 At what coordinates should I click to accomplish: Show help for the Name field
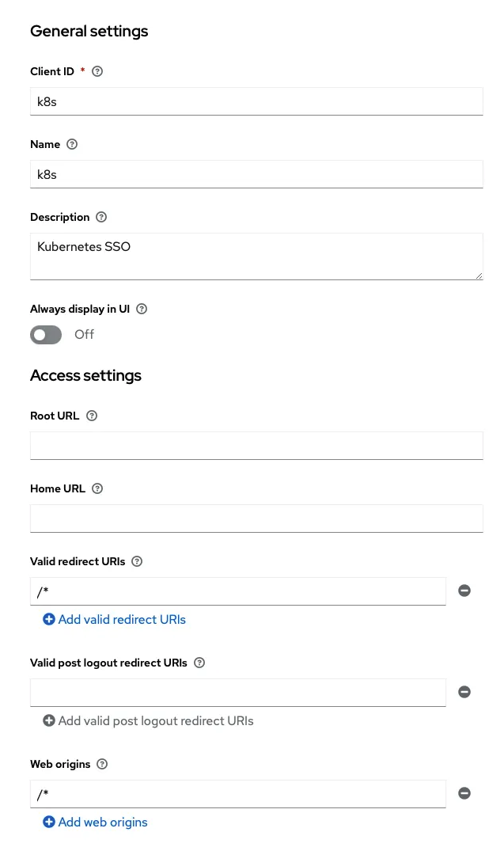click(x=72, y=144)
